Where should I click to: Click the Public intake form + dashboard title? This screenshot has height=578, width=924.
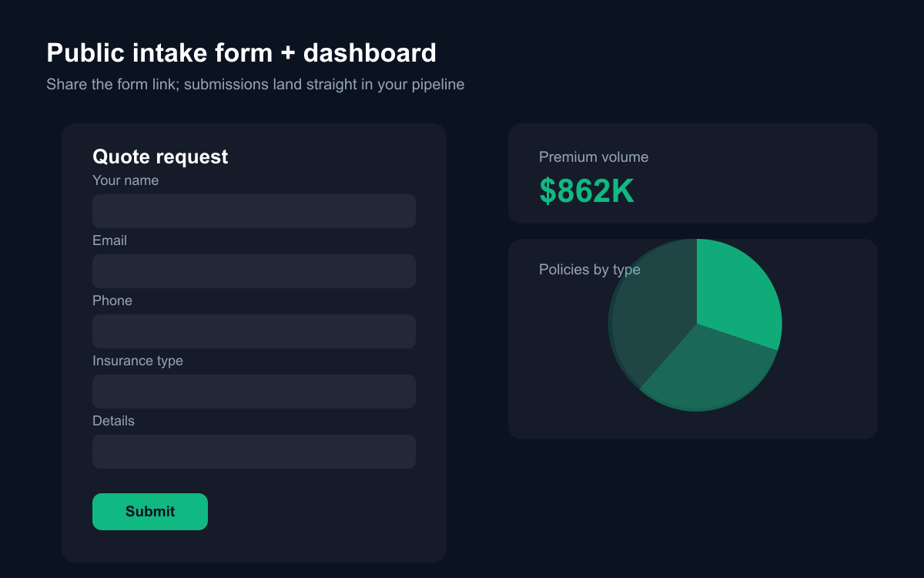tap(242, 53)
